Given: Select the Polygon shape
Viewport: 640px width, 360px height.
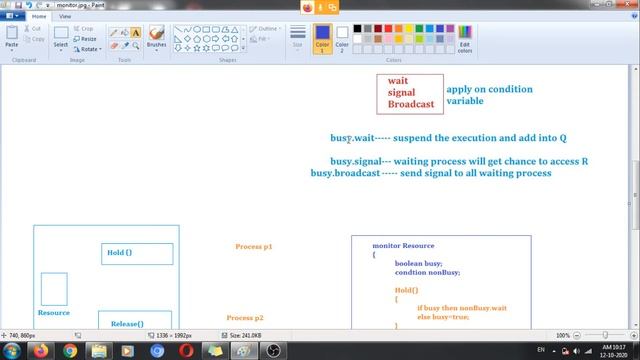Looking at the screenshot, I should point(225,29).
